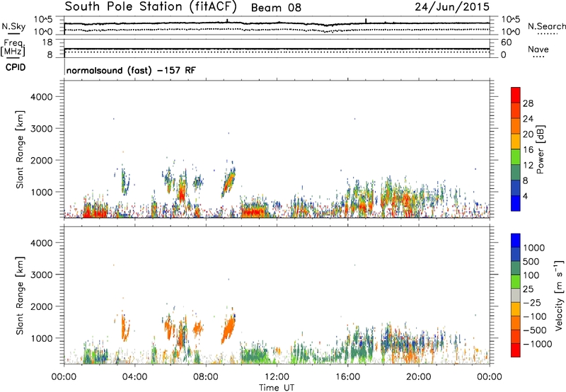Click the '1000' velocity colorbar tick label
Image resolution: width=566 pixels, height=392 pixels.
coord(533,248)
